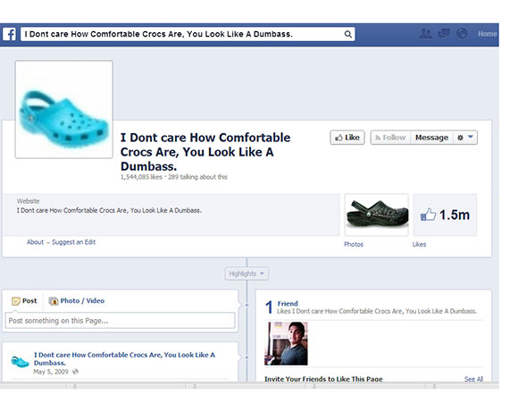Open the messages icon in the top bar
Image resolution: width=518 pixels, height=420 pixels.
point(444,34)
